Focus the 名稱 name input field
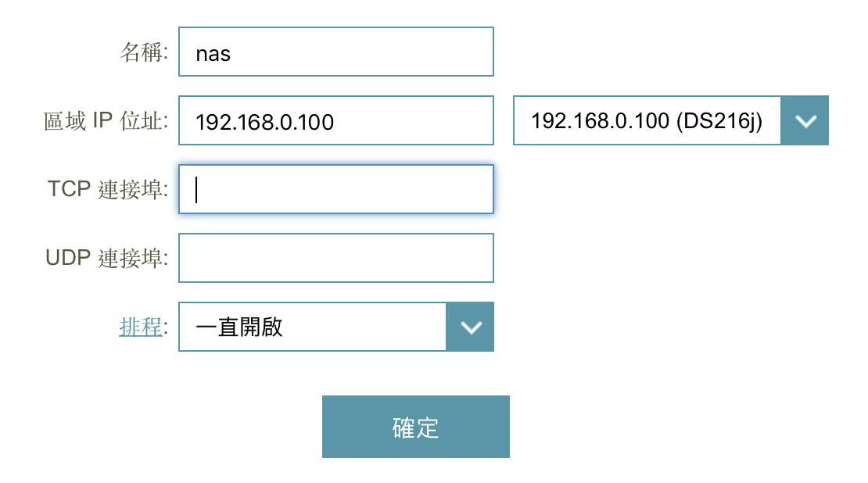The height and width of the screenshot is (483, 868). click(x=336, y=52)
